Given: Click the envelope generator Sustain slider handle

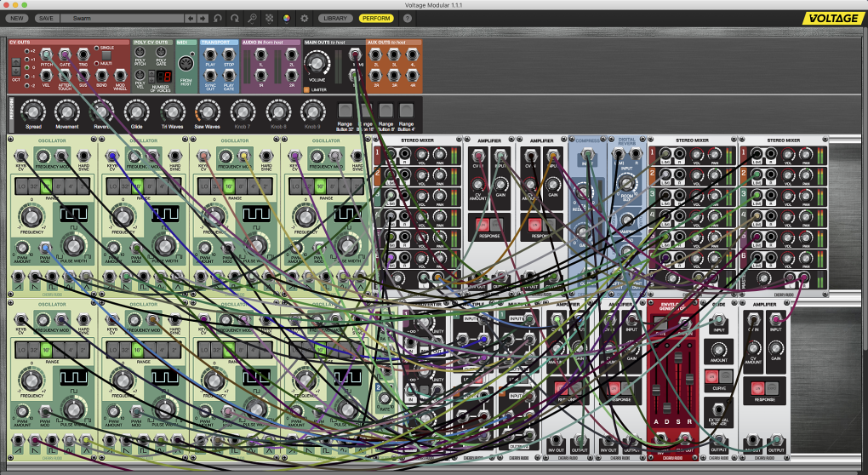Looking at the screenshot, I should (x=678, y=357).
